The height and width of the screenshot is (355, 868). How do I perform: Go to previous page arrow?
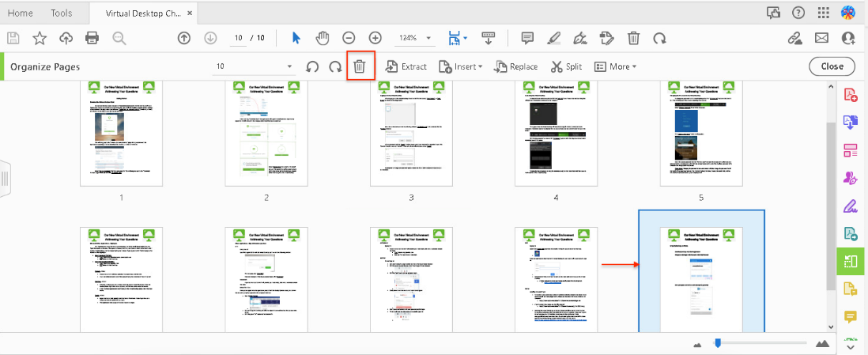(x=184, y=38)
